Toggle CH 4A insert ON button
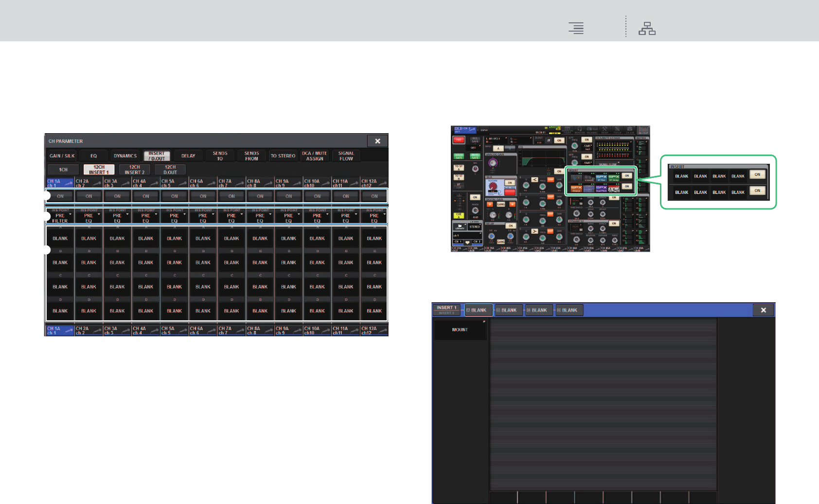 [146, 196]
